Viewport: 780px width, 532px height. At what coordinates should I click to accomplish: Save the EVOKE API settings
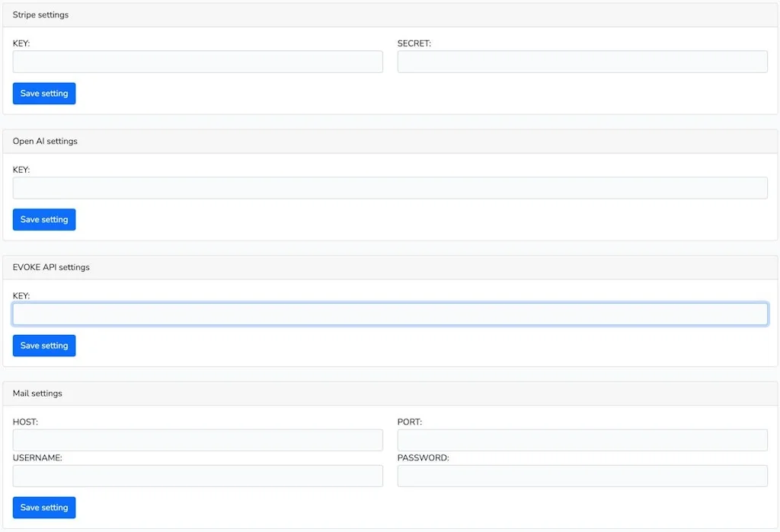point(44,346)
